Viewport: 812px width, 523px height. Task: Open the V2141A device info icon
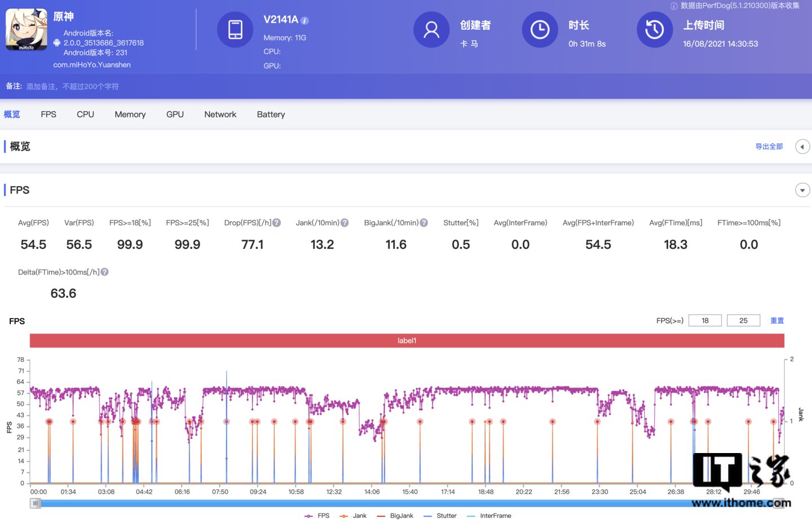click(x=304, y=20)
